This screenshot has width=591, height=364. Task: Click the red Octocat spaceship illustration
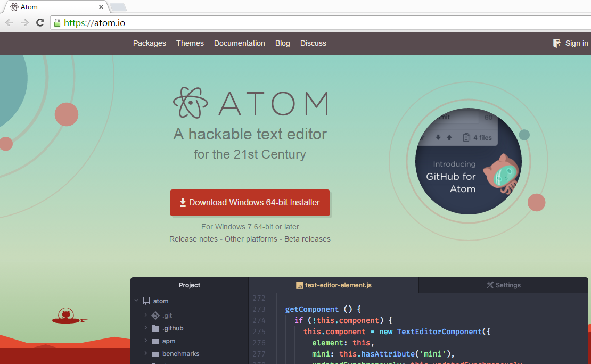tap(69, 317)
